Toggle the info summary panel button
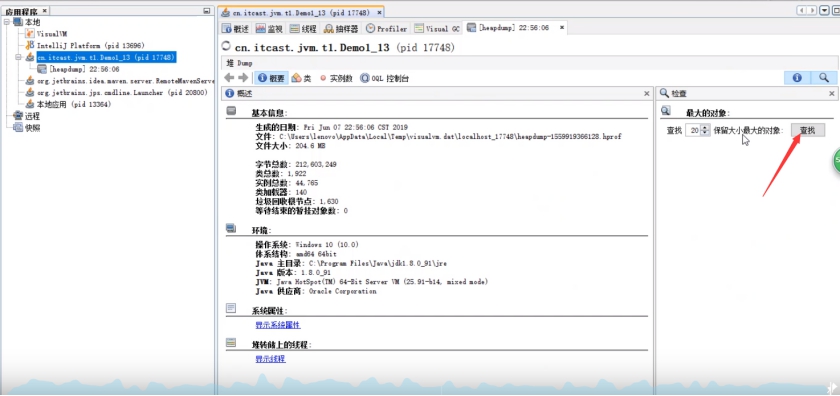This screenshot has width=840, height=396. (797, 78)
